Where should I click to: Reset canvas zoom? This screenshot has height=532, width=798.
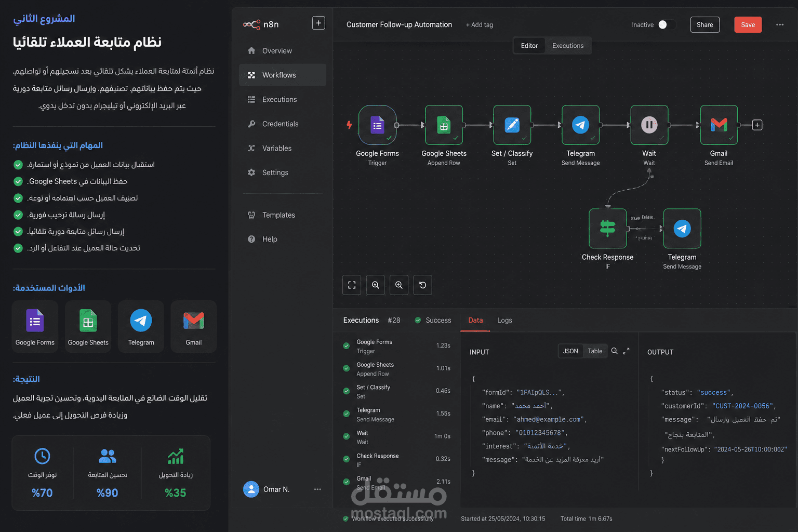tap(422, 285)
